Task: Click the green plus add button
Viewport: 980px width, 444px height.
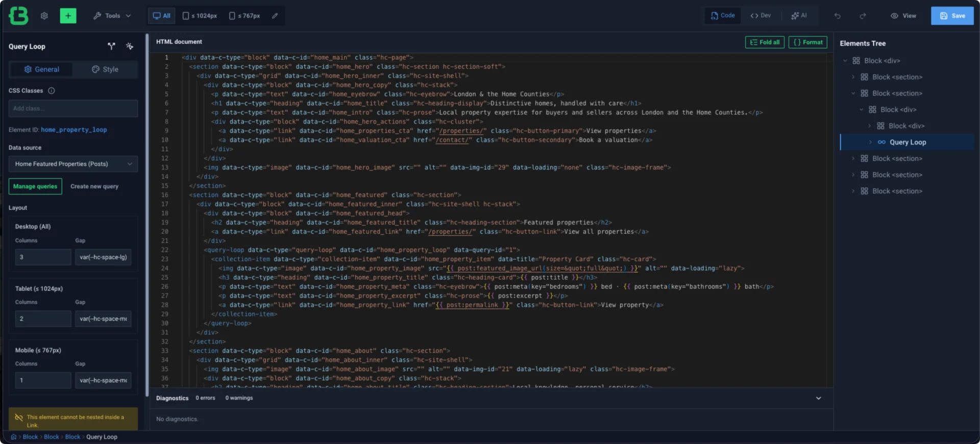Action: click(x=68, y=16)
